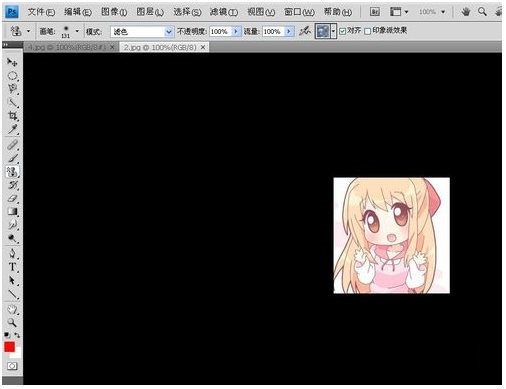Click the pattern preview swatch
The width and height of the screenshot is (506, 389).
click(x=323, y=32)
